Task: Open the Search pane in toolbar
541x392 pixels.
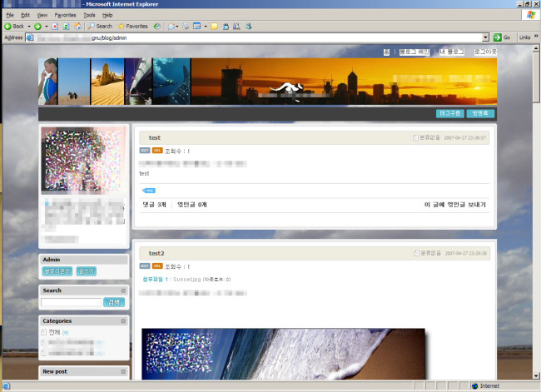Action: point(100,27)
